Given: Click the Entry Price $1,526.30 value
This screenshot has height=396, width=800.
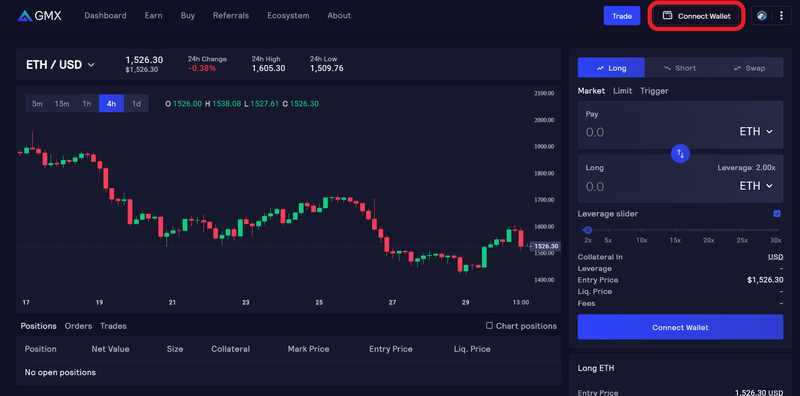Looking at the screenshot, I should point(765,280).
